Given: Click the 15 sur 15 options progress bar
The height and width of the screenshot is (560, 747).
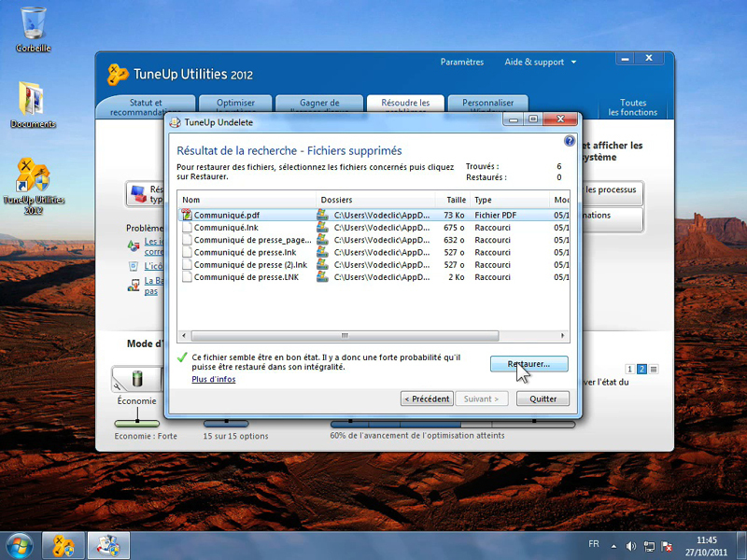Looking at the screenshot, I should [226, 424].
